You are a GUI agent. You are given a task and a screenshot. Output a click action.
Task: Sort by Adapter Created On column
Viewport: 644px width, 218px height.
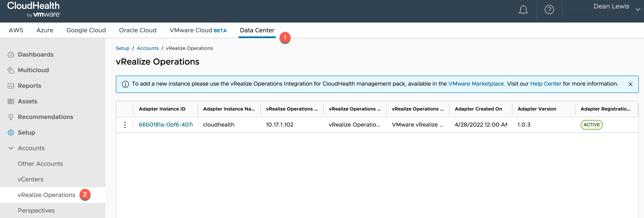[x=478, y=109]
